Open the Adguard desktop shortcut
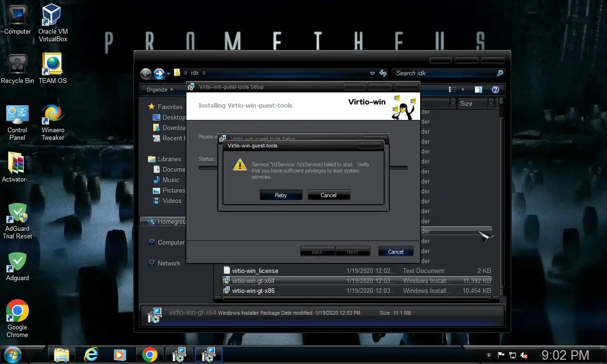 18,266
